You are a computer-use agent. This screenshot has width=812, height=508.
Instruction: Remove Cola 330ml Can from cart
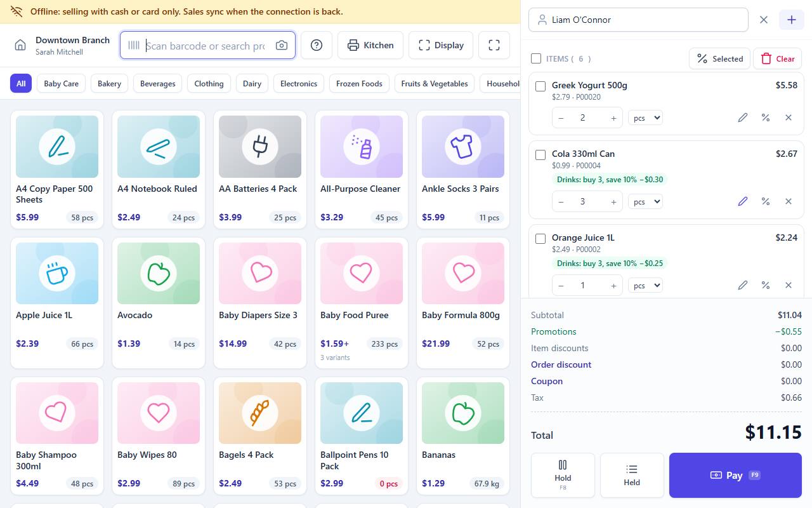point(789,201)
